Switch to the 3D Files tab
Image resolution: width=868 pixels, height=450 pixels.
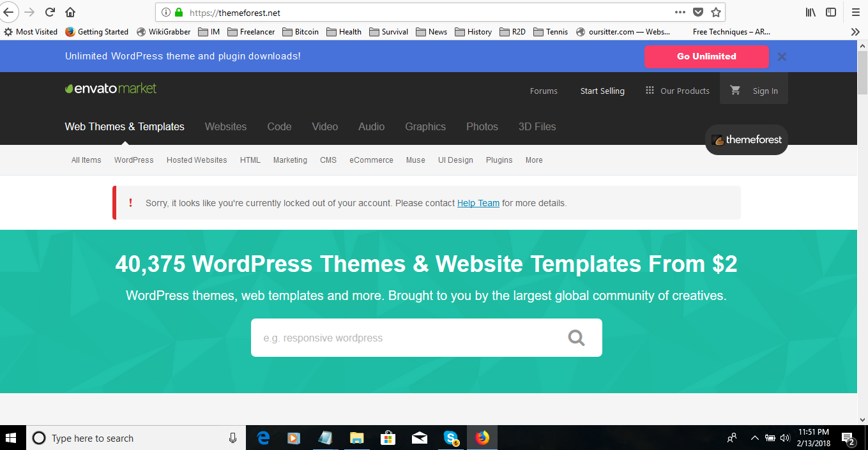coord(537,126)
